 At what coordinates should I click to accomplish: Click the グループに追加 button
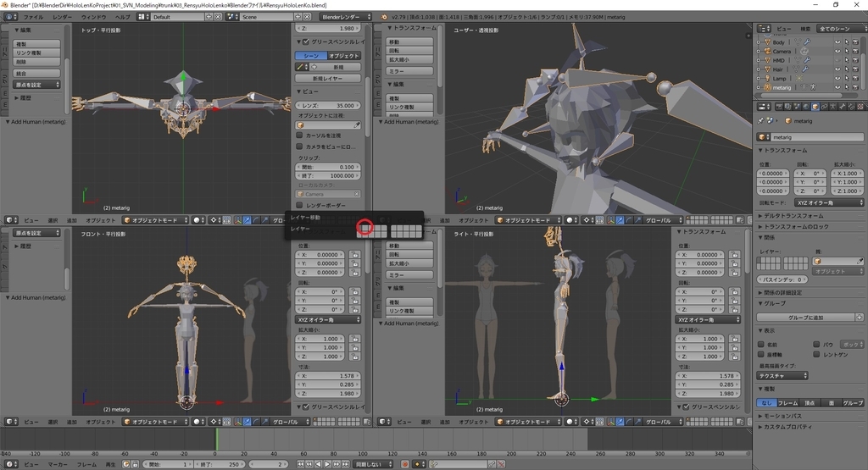coord(805,318)
